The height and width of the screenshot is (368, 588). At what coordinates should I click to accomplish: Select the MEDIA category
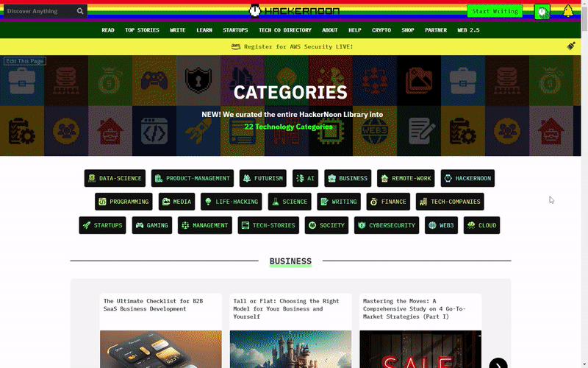[x=176, y=202]
